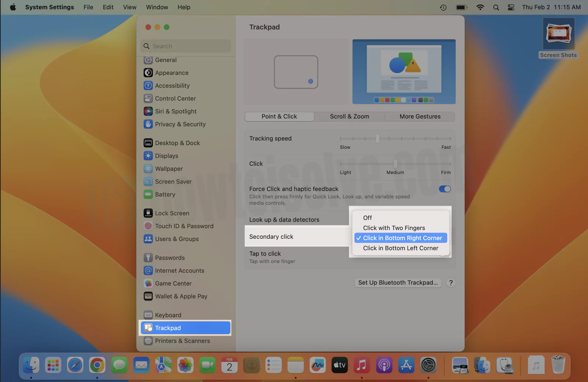Image resolution: width=588 pixels, height=382 pixels.
Task: Turn off Force Click and haptic feedback
Action: (x=445, y=189)
